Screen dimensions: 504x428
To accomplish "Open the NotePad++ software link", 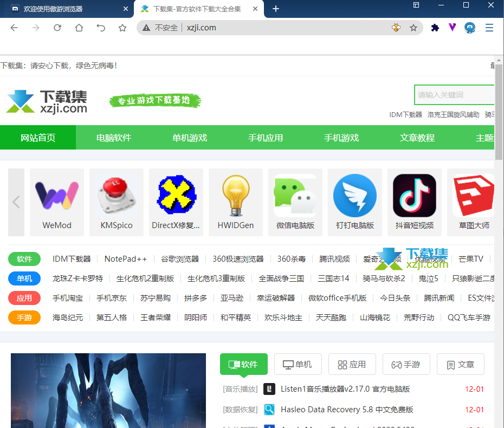I will [126, 259].
